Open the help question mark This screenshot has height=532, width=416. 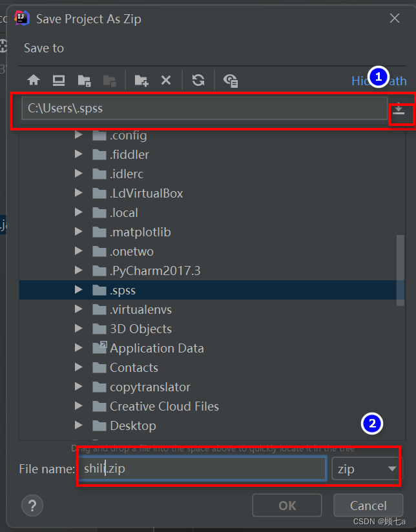pos(32,506)
